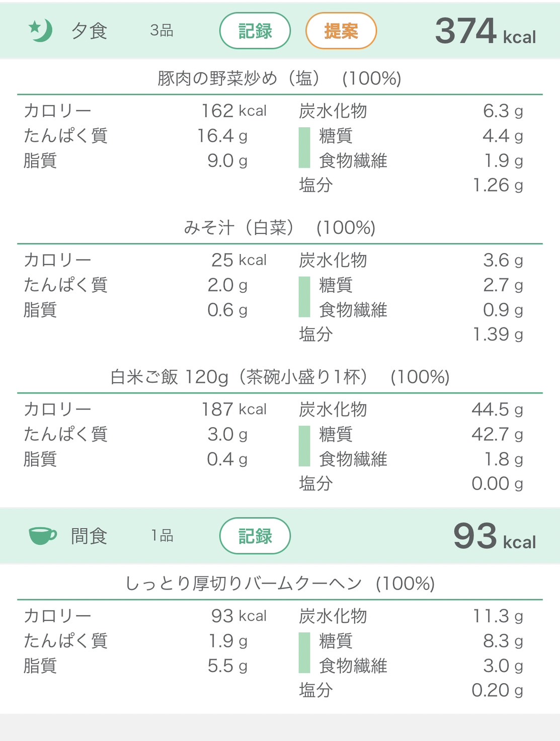Select the 夕食 section label
Viewport: 560px width, 741px height.
[x=89, y=31]
